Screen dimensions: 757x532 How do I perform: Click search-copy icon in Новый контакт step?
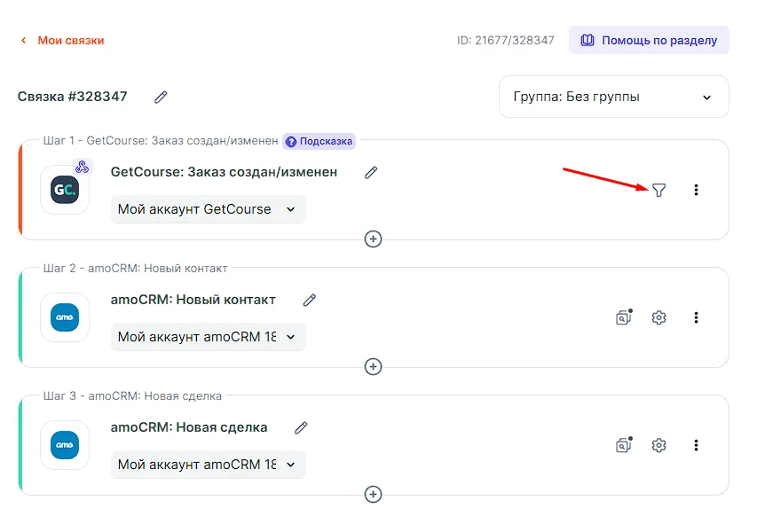(624, 317)
